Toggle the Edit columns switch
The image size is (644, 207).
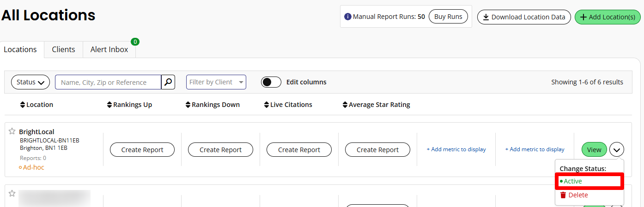tap(271, 82)
